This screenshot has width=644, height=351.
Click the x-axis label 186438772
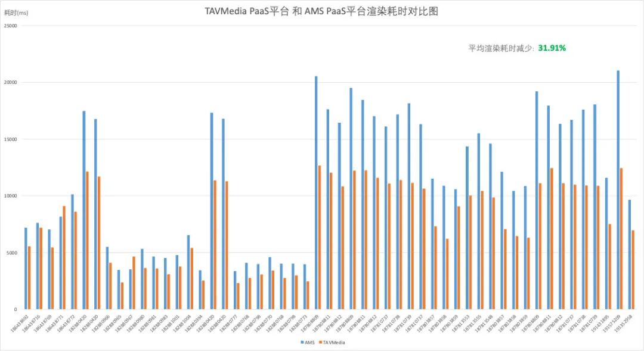coord(66,323)
